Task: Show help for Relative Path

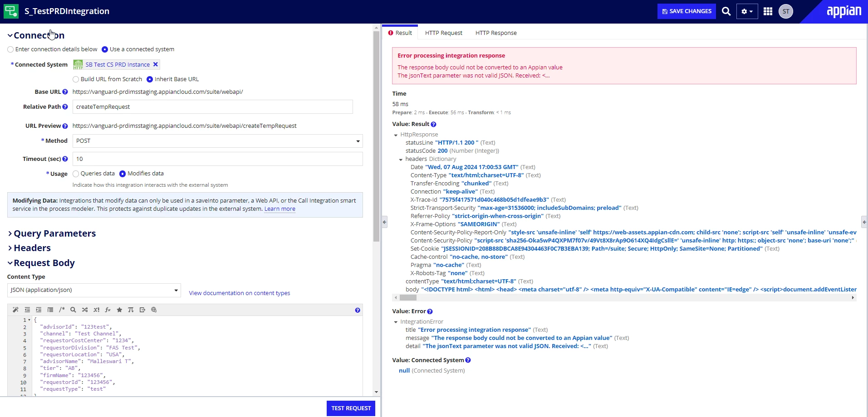Action: [65, 107]
